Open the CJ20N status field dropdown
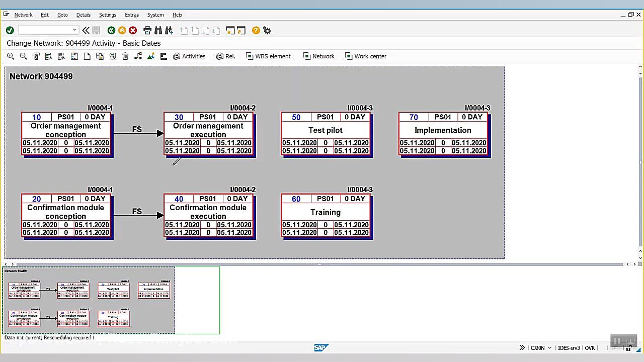 coord(549,348)
